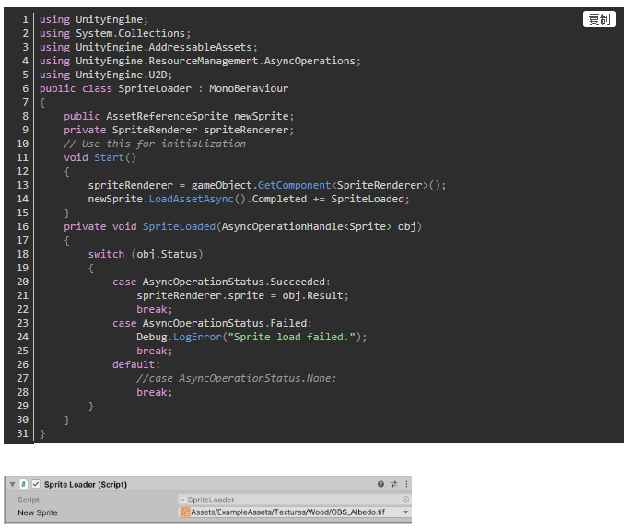Click 'spriteRenderer.sprite = obj.Result;' line

242,295
